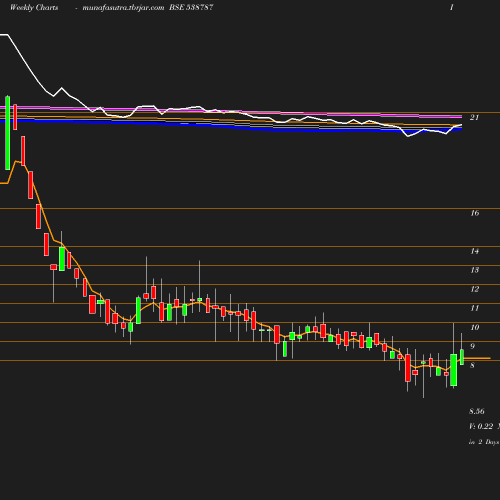The height and width of the screenshot is (500, 500).
Task: Click the volume value 'V: 0.22'
Action: coord(481,426)
